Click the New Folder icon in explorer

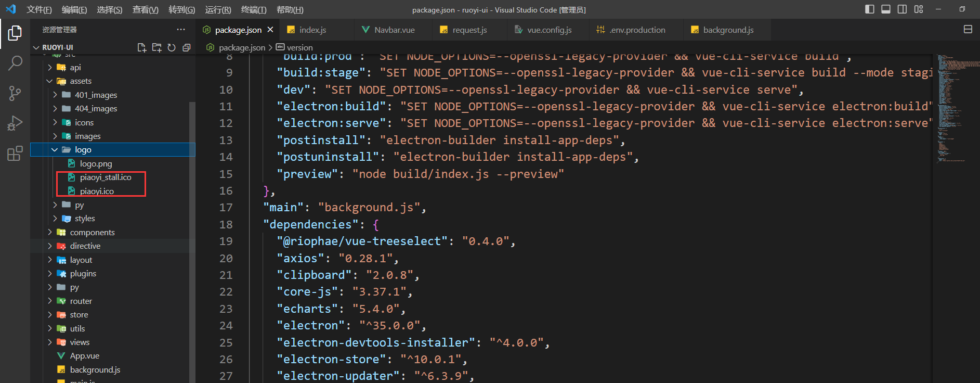pos(156,47)
